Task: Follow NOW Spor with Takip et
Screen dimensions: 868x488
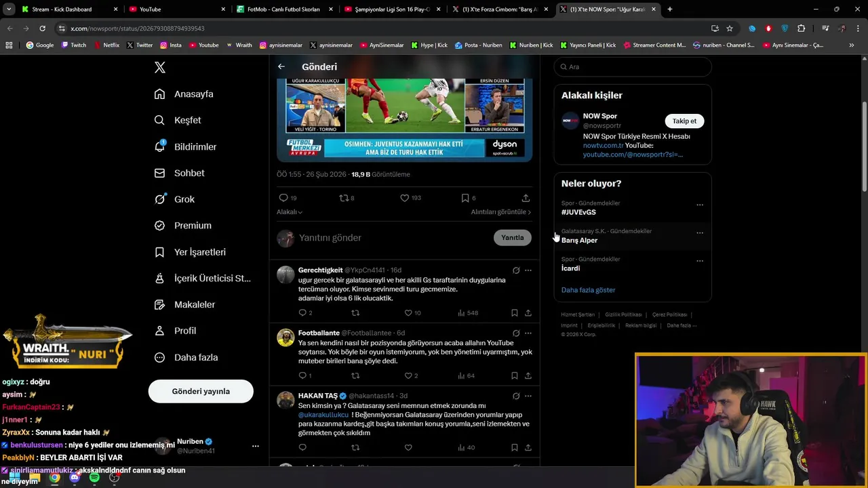Action: pos(684,121)
